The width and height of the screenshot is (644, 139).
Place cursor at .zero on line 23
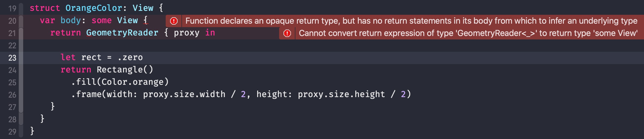130,57
